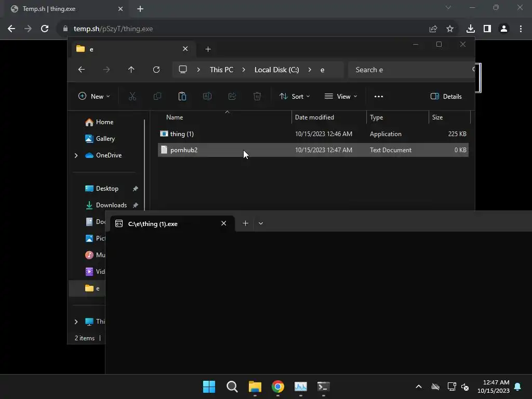The width and height of the screenshot is (532, 399).
Task: Expand chevron after This PC in breadcrumb
Action: [x=244, y=70]
